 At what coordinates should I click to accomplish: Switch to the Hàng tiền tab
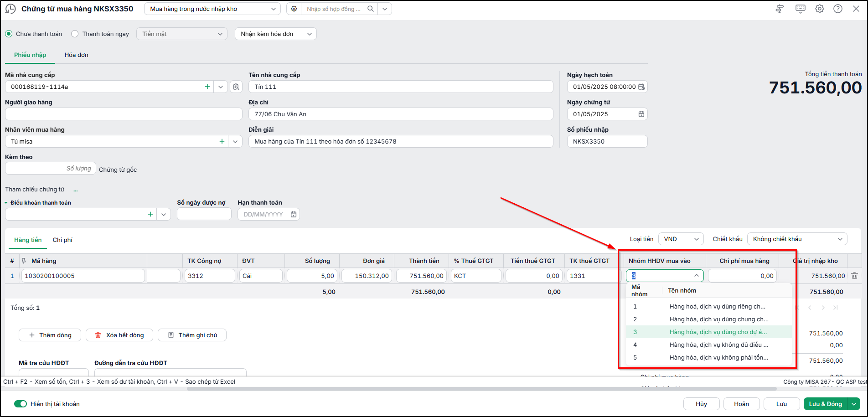coord(28,240)
